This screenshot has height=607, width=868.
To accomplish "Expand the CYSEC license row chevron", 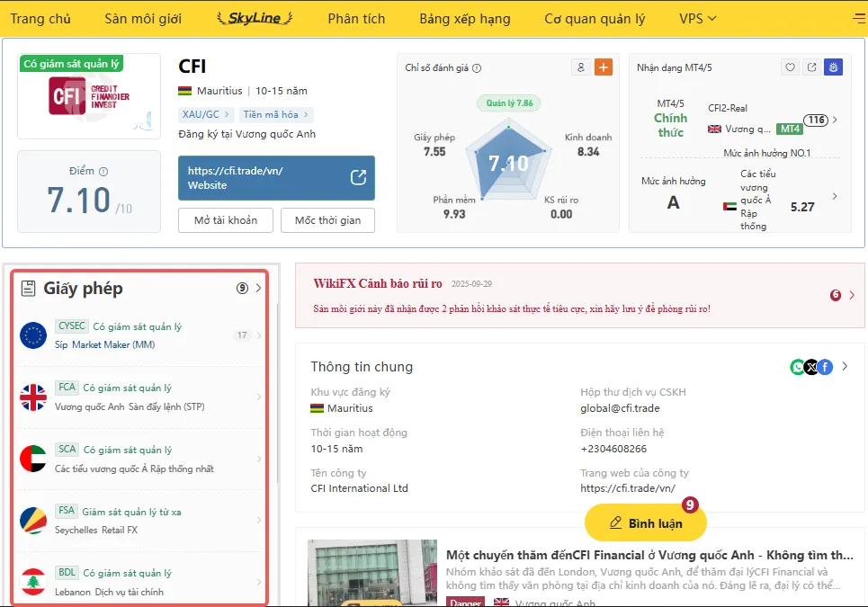I will [x=258, y=335].
